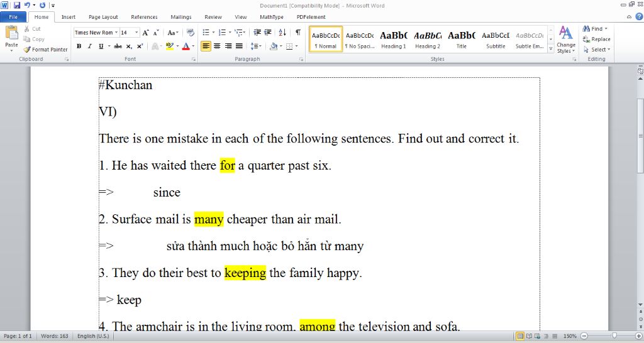Viewport: 644px width, 343px height.
Task: Click Decrease Indent icon
Action: coord(257,33)
